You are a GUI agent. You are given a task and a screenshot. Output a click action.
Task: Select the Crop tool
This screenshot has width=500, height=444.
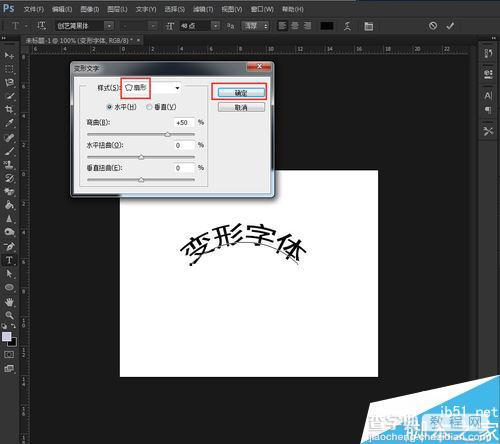click(9, 110)
